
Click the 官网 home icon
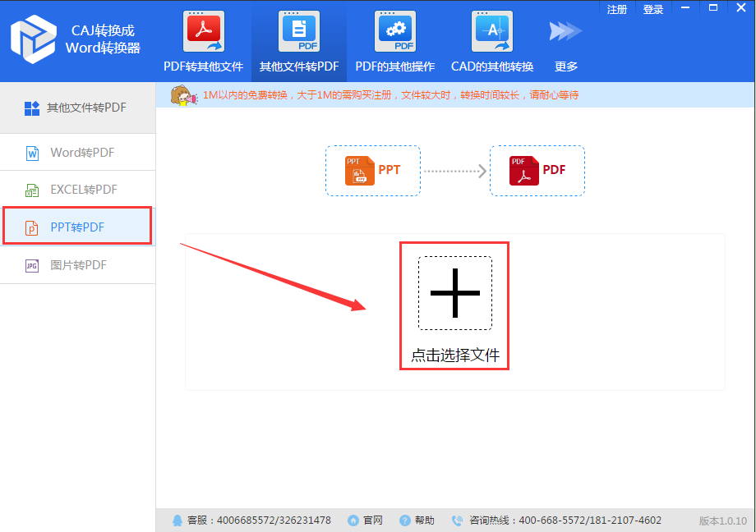(353, 521)
